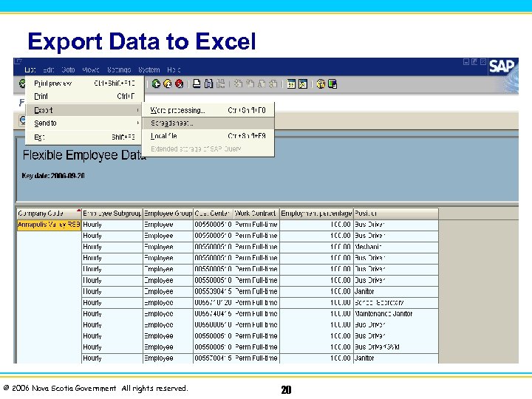Viewport: 532px width, 399px height.
Task: Click the First Page icon
Action: (x=238, y=83)
